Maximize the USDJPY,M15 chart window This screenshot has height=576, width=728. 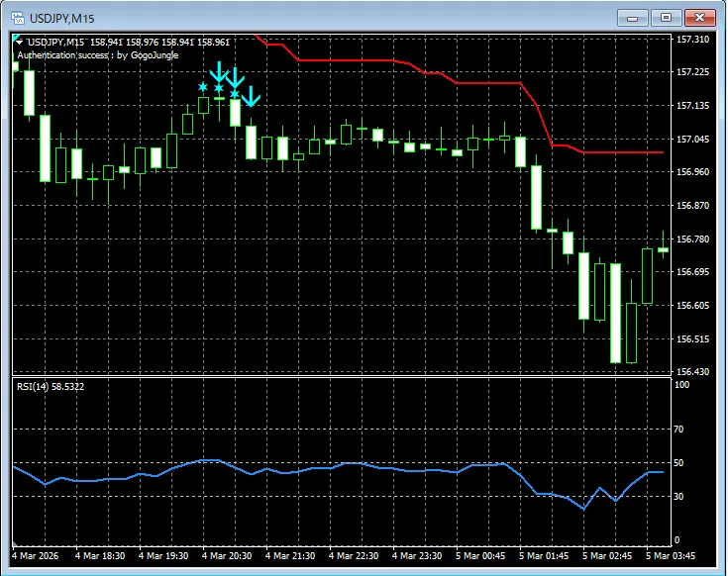pos(666,18)
